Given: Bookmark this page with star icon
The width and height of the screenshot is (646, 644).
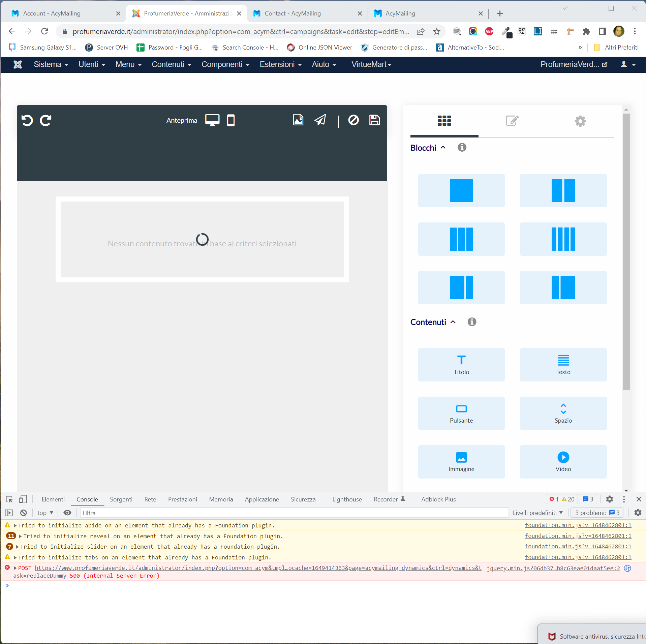Looking at the screenshot, I should [x=437, y=32].
